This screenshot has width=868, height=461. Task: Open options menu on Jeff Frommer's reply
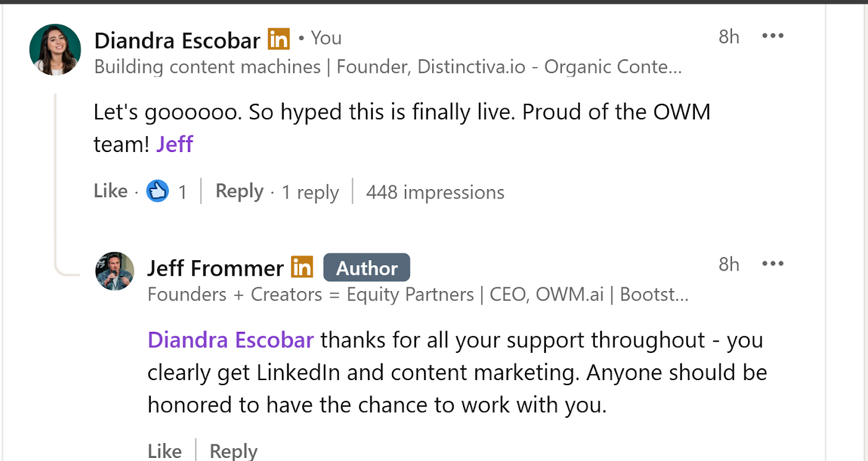pos(772,264)
